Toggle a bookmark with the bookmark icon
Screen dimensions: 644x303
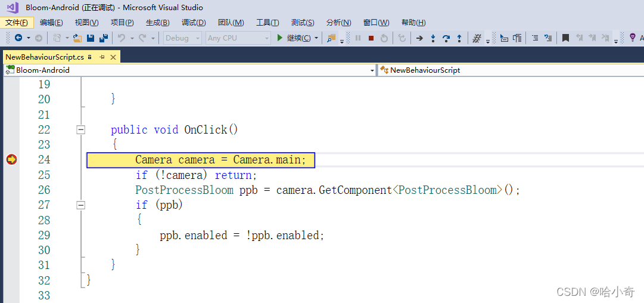click(x=565, y=38)
